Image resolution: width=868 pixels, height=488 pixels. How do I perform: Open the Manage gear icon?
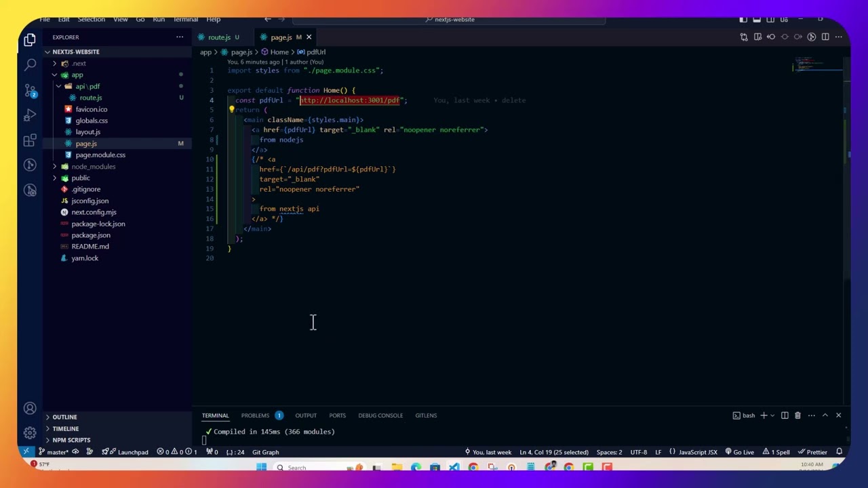click(x=30, y=432)
